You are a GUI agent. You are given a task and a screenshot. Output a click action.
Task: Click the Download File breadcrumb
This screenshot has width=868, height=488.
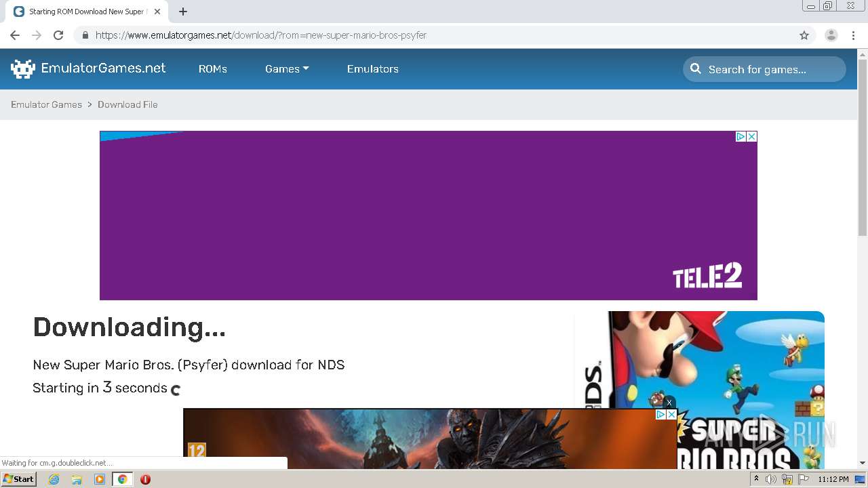tap(127, 104)
